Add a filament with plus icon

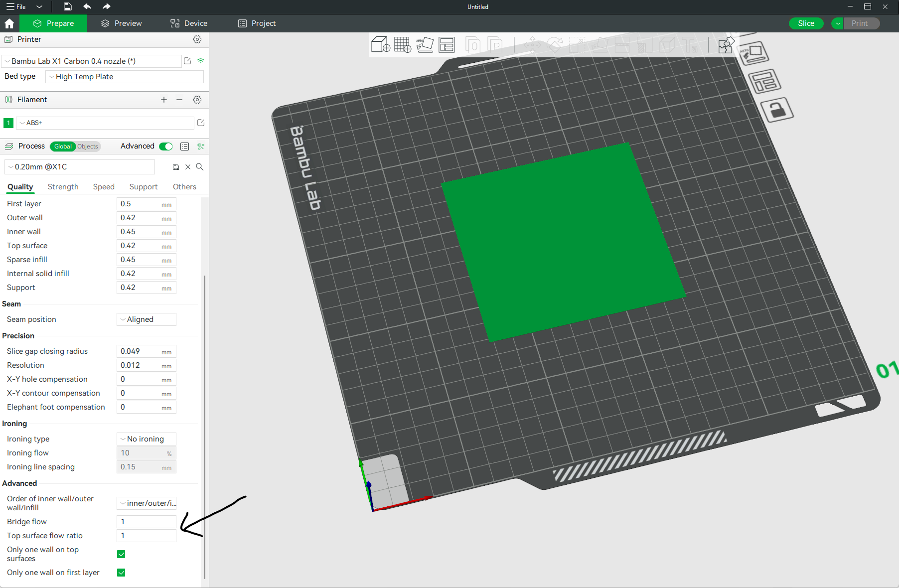click(164, 100)
